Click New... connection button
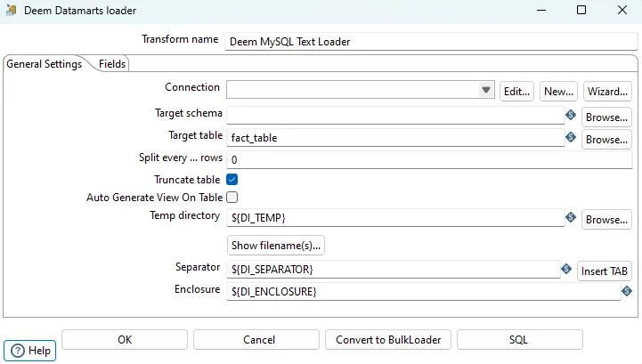 [x=558, y=92]
